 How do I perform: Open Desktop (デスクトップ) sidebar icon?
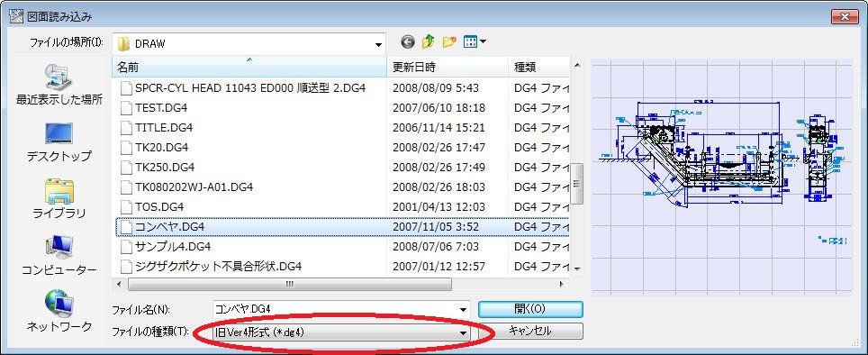59,133
